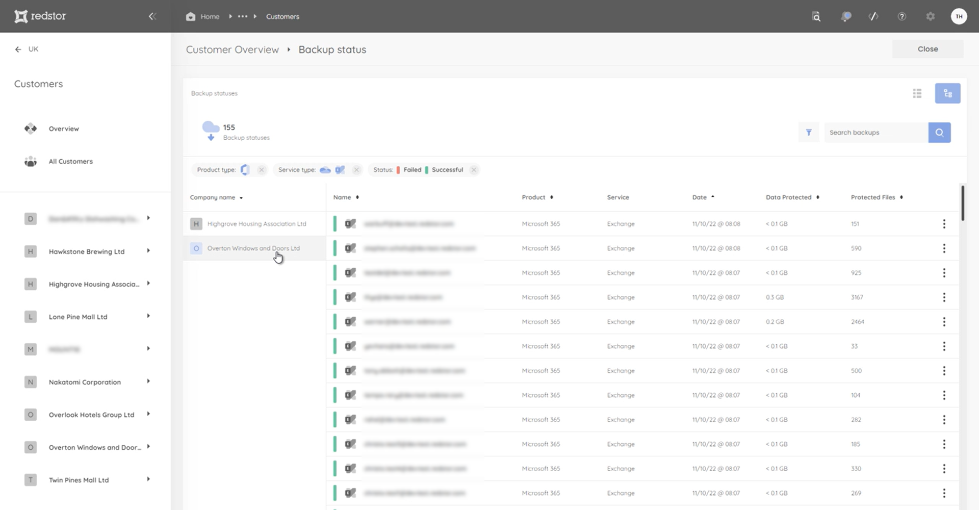Collapse the sidebar with double chevron
The height and width of the screenshot is (510, 980).
pos(152,16)
